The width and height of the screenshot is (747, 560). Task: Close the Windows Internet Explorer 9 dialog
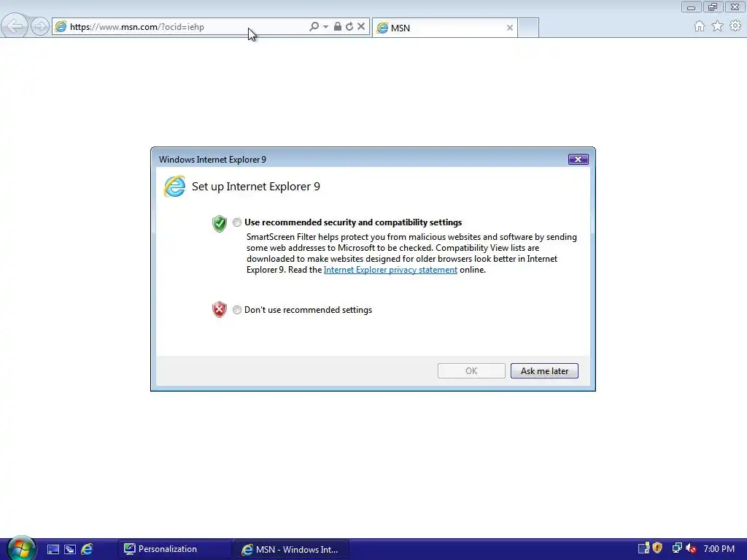578,160
